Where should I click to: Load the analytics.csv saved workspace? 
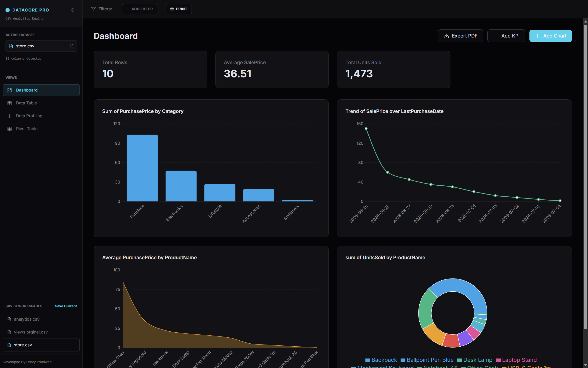click(x=41, y=319)
